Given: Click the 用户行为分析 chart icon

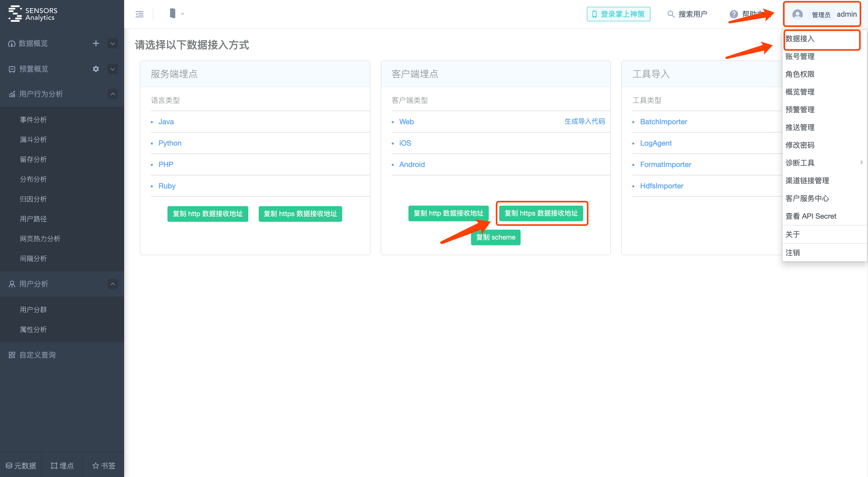Looking at the screenshot, I should (12, 94).
